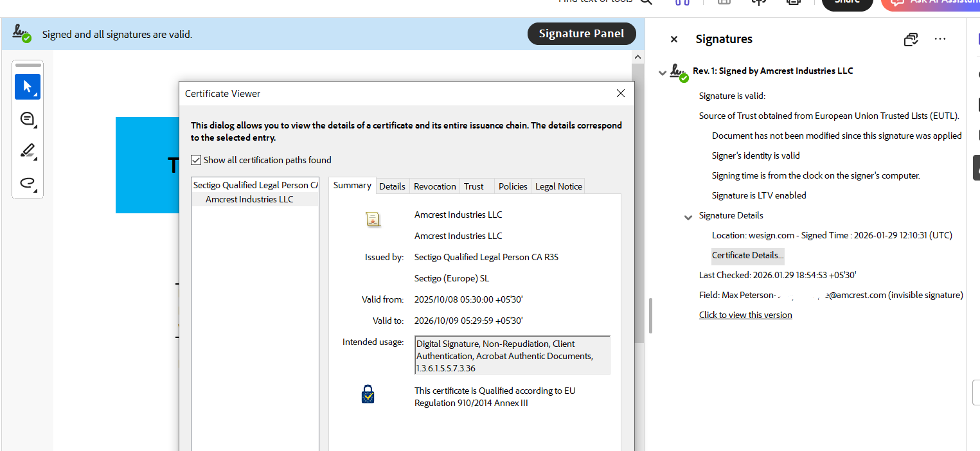Click 'Signed and all signatures are valid' message
This screenshot has width=980, height=451.
click(117, 35)
